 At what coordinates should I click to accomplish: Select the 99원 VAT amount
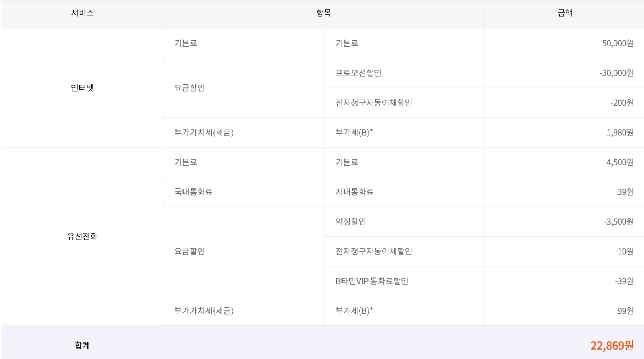(626, 311)
